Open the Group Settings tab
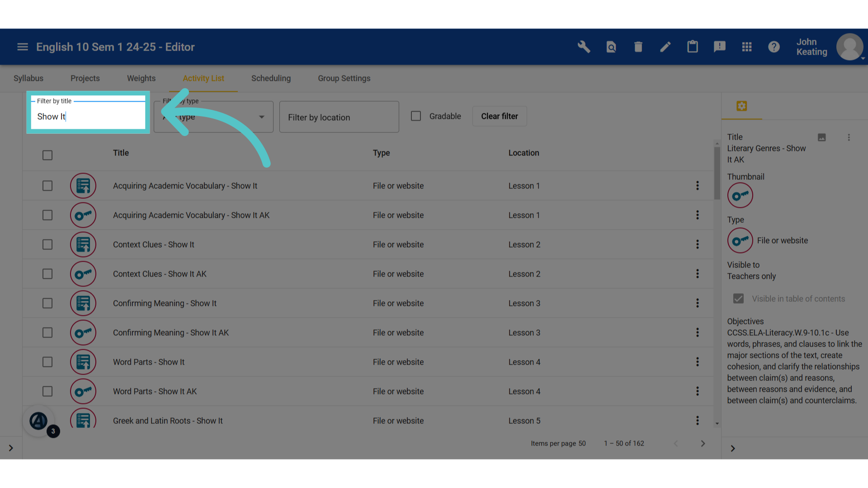Viewport: 868px width, 488px height. [344, 78]
